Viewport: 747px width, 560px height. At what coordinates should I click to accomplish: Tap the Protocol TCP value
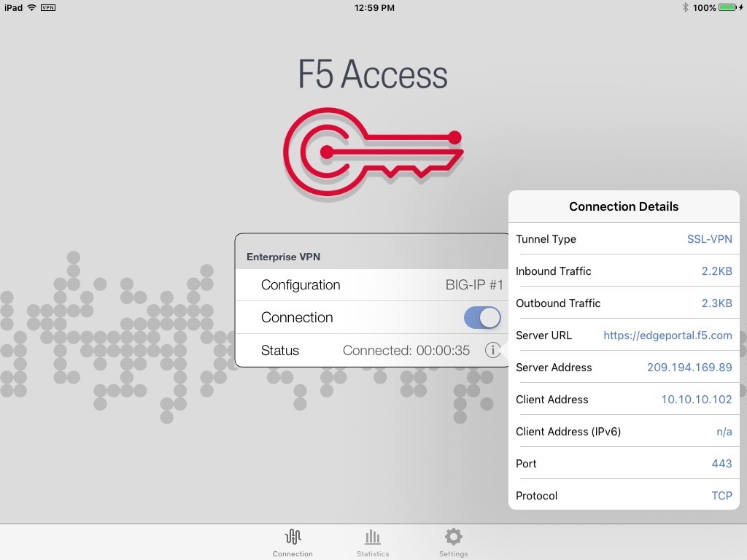pyautogui.click(x=721, y=496)
